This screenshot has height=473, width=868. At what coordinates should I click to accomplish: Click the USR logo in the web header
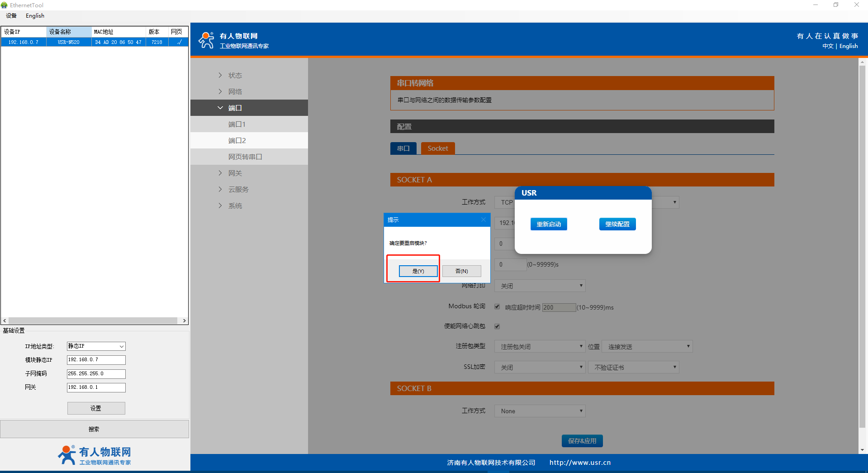pos(207,40)
